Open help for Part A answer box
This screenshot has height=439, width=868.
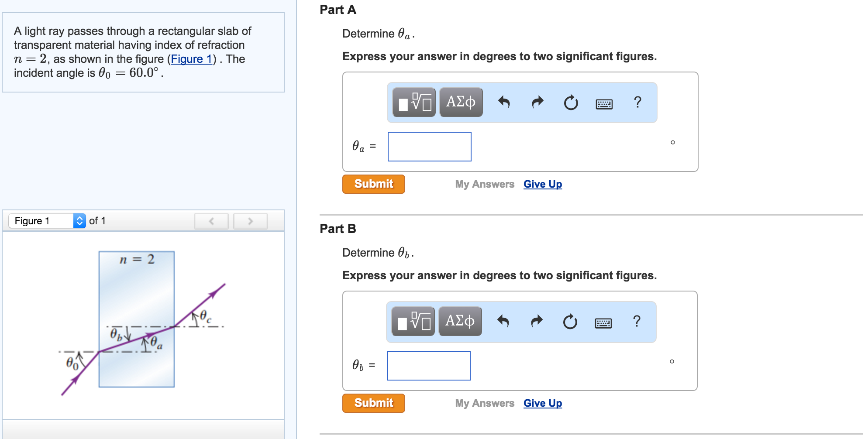point(637,102)
